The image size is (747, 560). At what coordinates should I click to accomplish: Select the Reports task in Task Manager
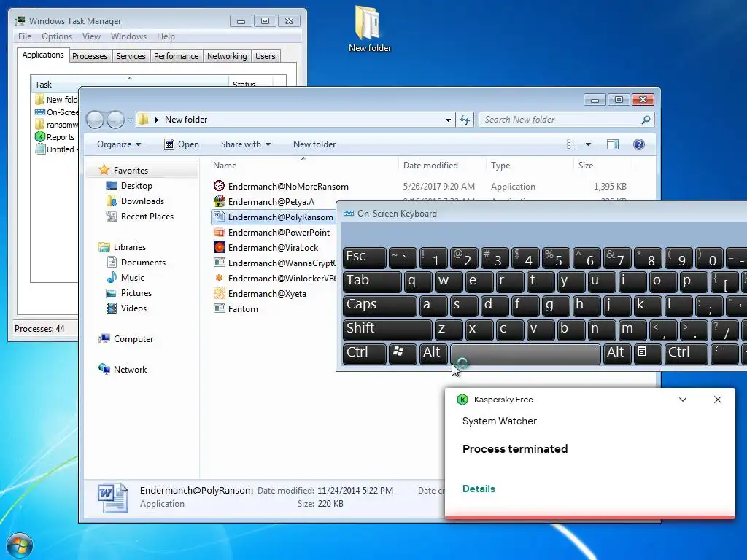[55, 137]
